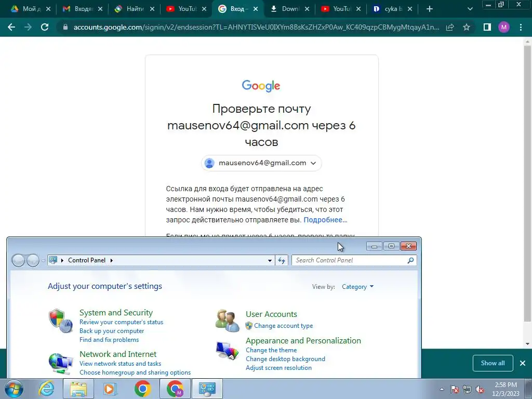
Task: Open recent pages dropdown in Control Panel
Action: click(x=44, y=261)
